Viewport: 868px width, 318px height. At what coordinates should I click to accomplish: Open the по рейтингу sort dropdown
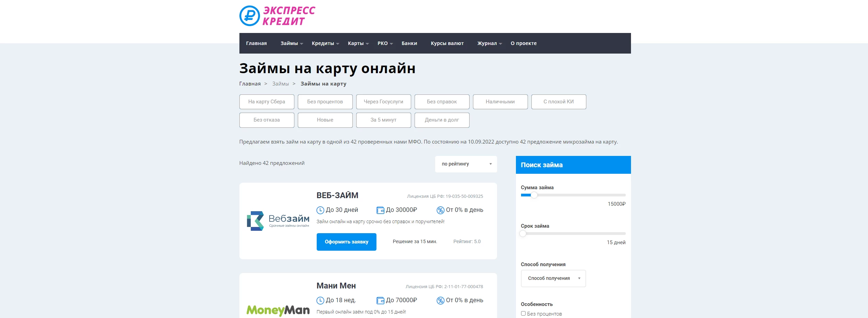click(x=466, y=164)
